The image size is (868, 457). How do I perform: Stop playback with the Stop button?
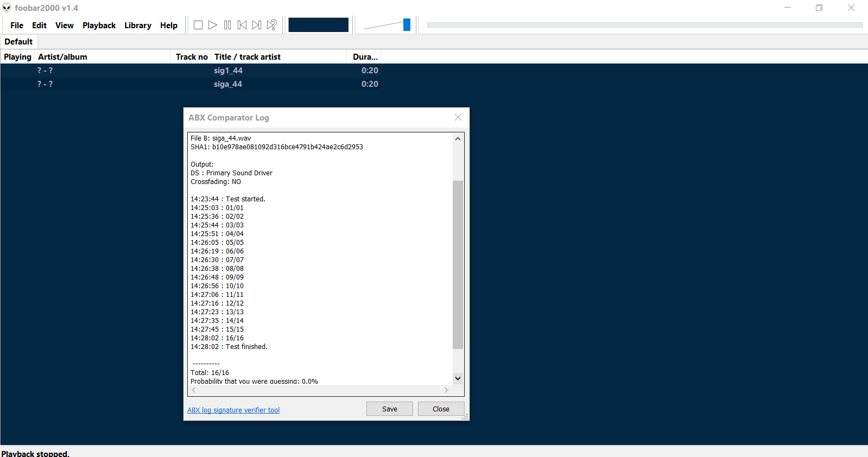(198, 25)
